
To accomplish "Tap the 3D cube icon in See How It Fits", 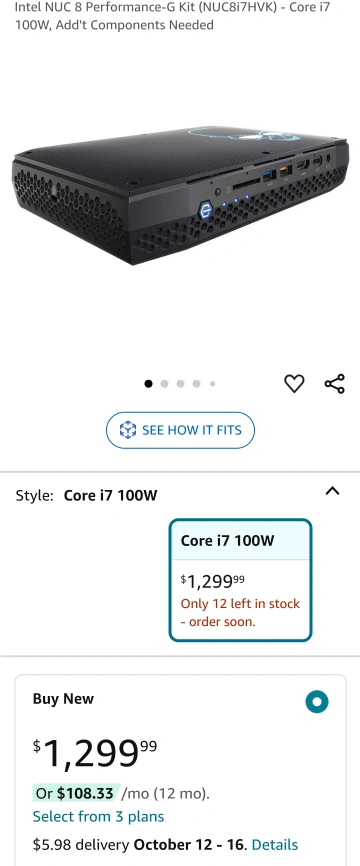I will (x=128, y=430).
